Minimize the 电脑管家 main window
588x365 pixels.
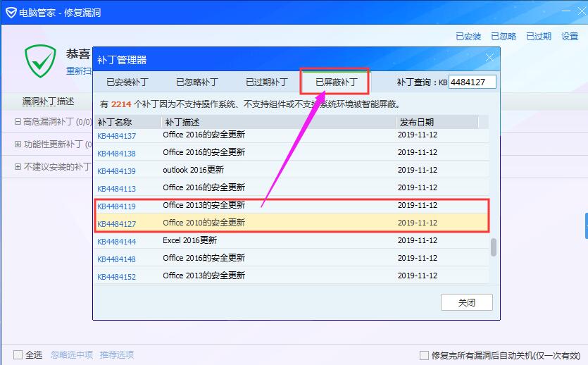coord(566,11)
